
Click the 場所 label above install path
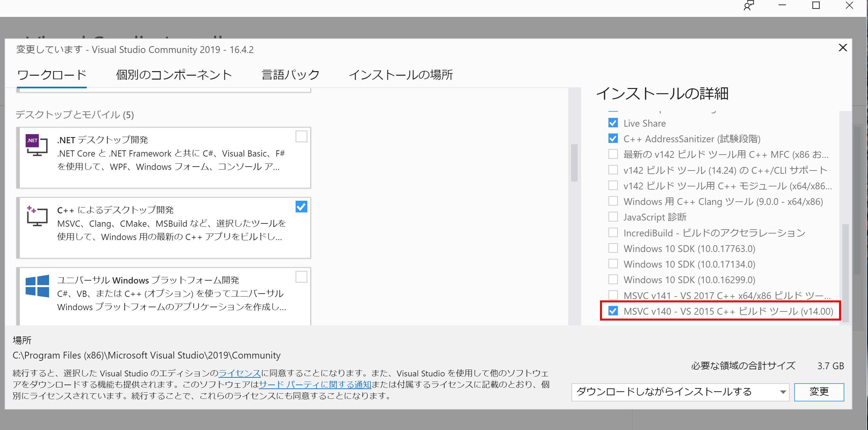coord(22,340)
